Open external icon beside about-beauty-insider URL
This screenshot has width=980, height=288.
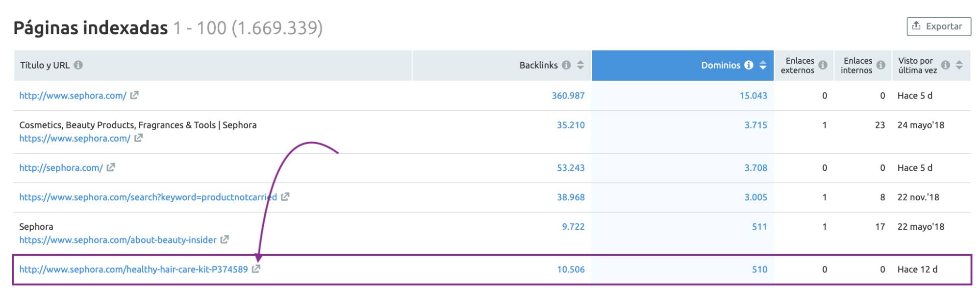tap(225, 239)
